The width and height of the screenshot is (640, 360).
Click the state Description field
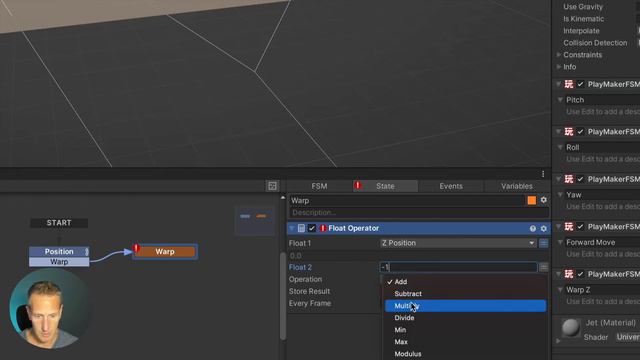click(x=419, y=213)
